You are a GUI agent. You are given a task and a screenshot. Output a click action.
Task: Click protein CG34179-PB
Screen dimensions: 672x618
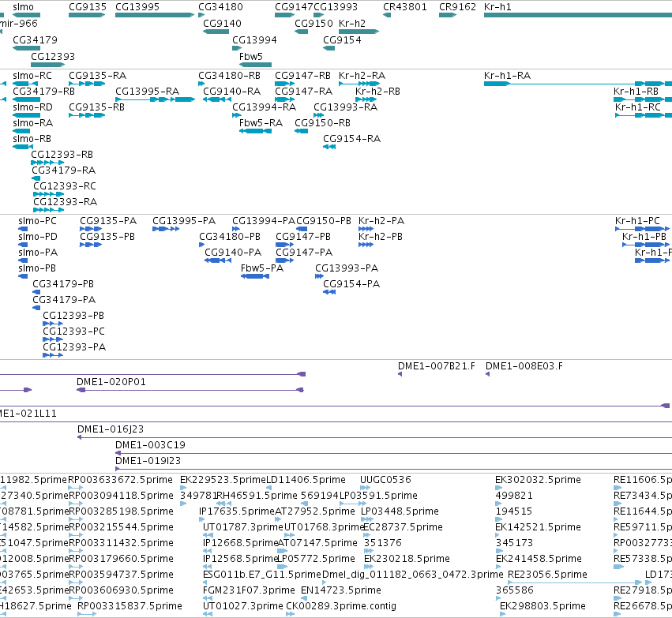(x=63, y=284)
